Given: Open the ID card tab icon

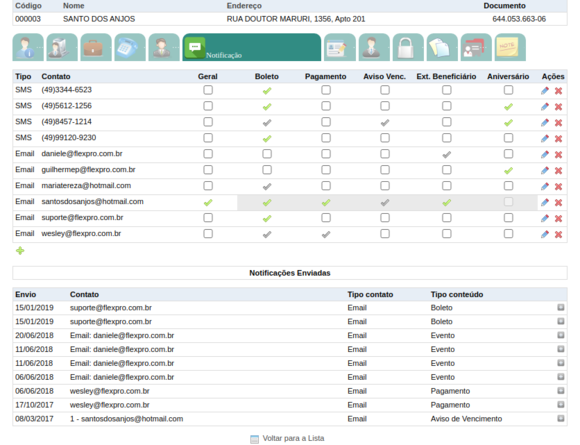Looking at the screenshot, I should pos(476,47).
